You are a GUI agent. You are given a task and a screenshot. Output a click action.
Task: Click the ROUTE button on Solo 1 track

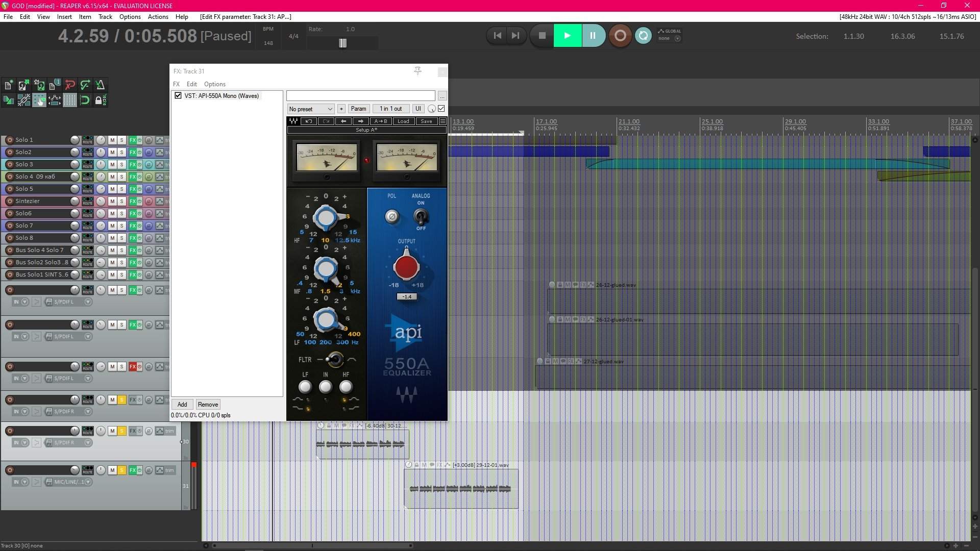pyautogui.click(x=88, y=140)
